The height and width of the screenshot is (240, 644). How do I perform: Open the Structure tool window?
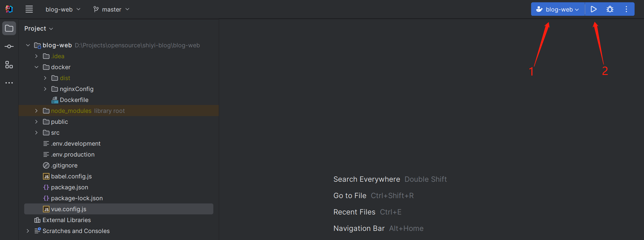coord(9,65)
